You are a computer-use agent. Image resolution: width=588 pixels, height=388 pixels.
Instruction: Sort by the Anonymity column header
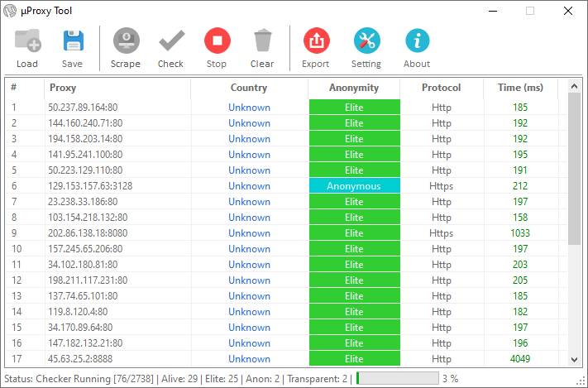click(x=354, y=88)
